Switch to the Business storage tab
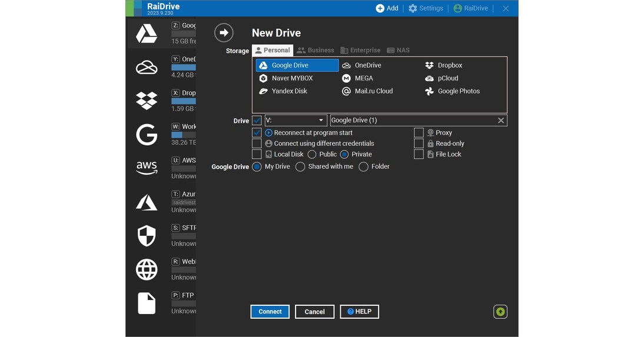644x337 pixels. [315, 51]
